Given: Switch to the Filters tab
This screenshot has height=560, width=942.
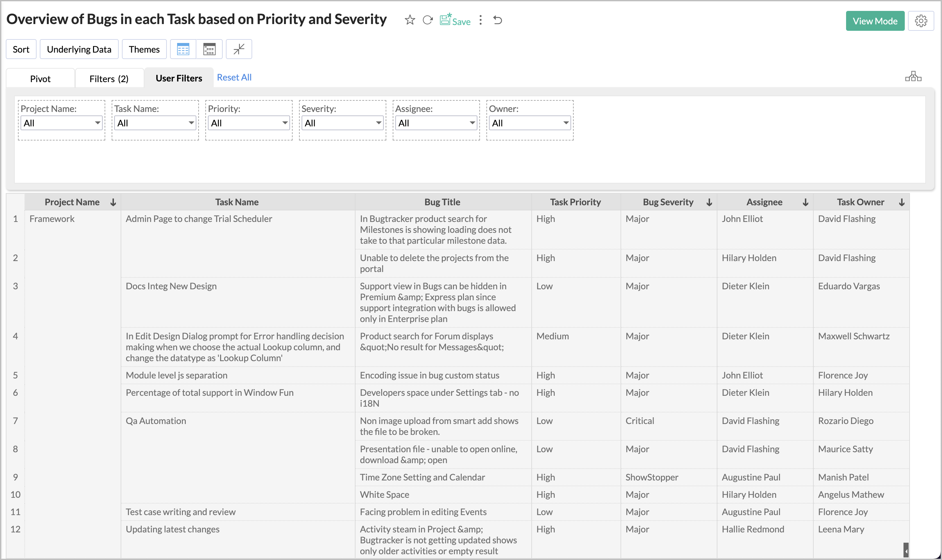Looking at the screenshot, I should click(109, 78).
